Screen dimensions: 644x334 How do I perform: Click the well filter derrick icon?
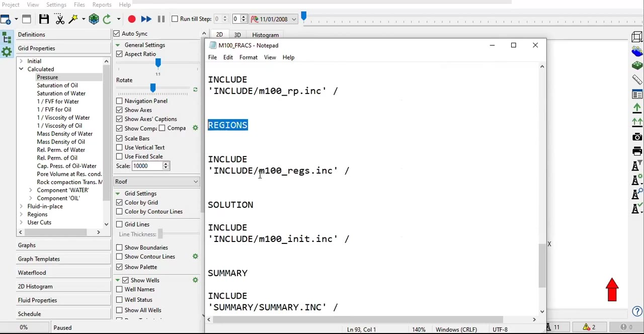[x=637, y=165]
